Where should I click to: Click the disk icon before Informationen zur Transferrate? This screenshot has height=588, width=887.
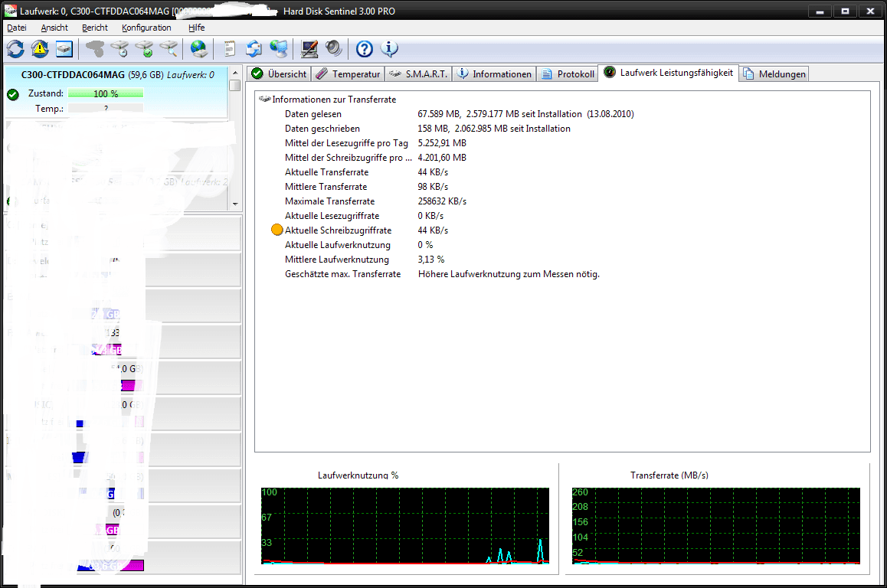coord(264,99)
